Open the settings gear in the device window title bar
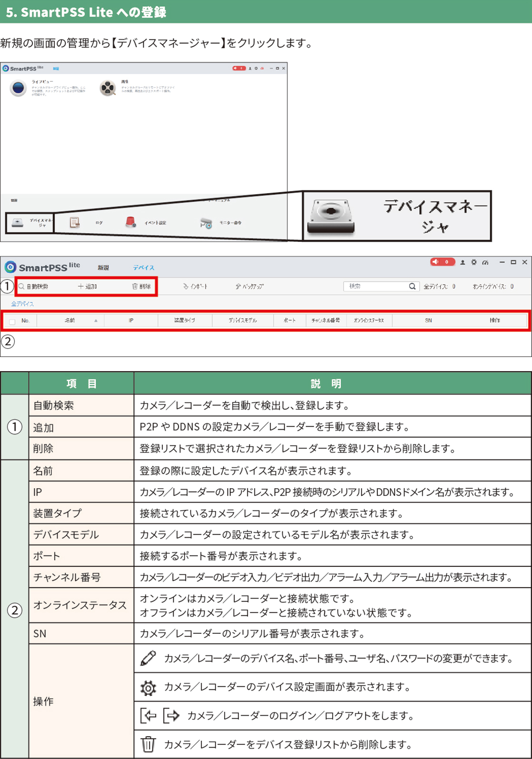This screenshot has width=532, height=759. pyautogui.click(x=474, y=262)
